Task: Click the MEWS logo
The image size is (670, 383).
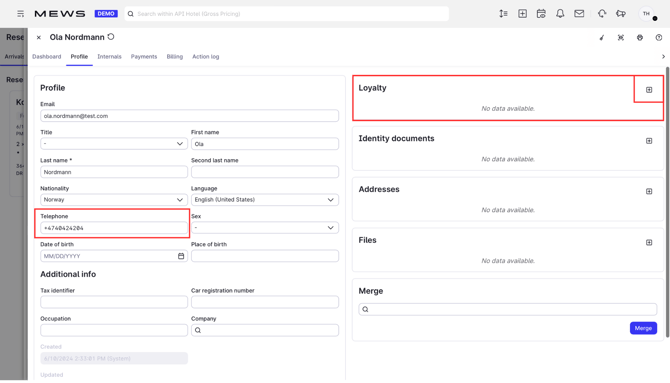Action: pyautogui.click(x=60, y=14)
